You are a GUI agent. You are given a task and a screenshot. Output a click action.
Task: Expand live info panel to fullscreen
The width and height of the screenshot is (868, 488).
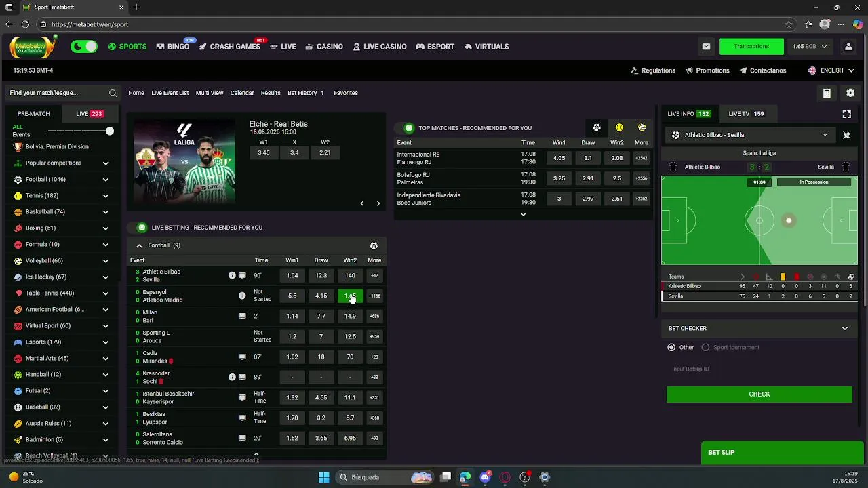846,114
